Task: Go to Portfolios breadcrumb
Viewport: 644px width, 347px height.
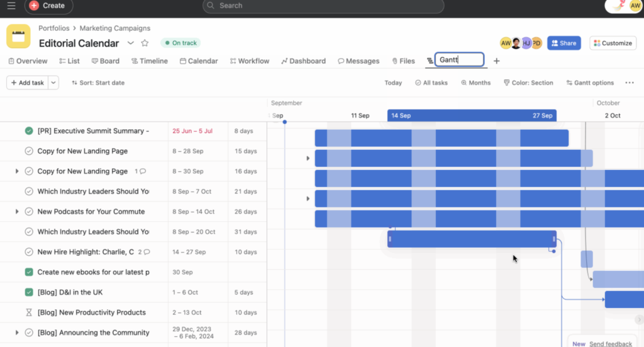Action: click(54, 28)
